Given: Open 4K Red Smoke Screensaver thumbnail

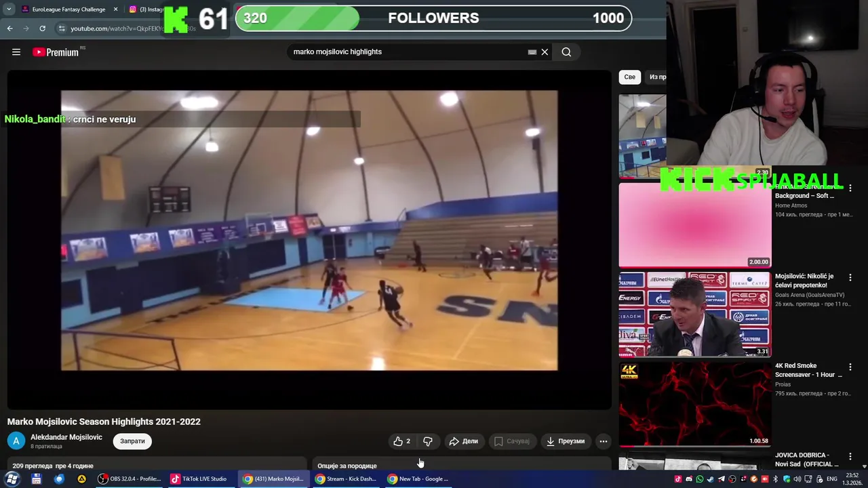Looking at the screenshot, I should coord(695,405).
